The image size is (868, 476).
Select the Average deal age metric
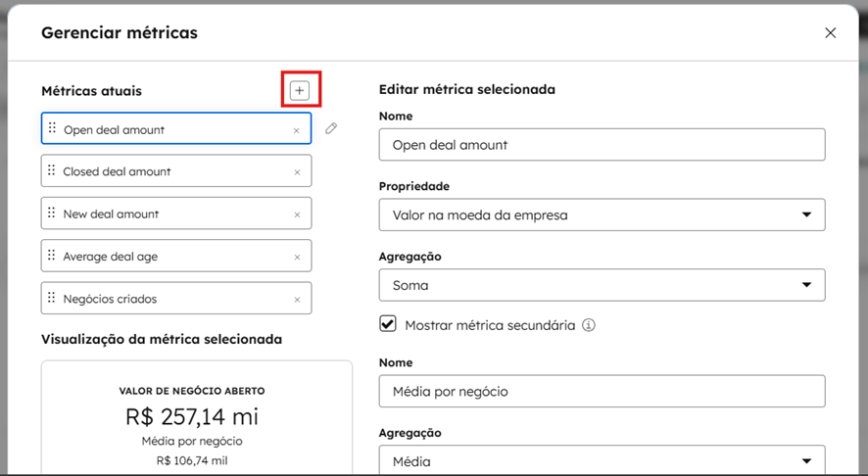[167, 257]
